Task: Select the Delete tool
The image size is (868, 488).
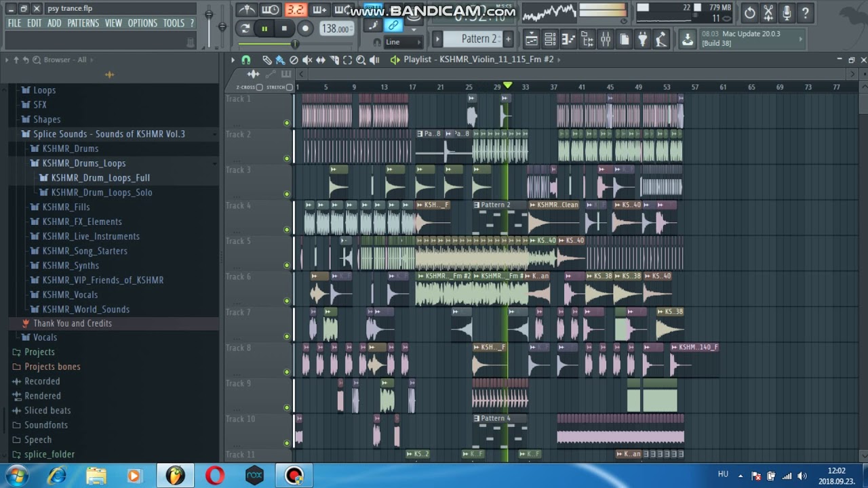Action: pyautogui.click(x=294, y=60)
